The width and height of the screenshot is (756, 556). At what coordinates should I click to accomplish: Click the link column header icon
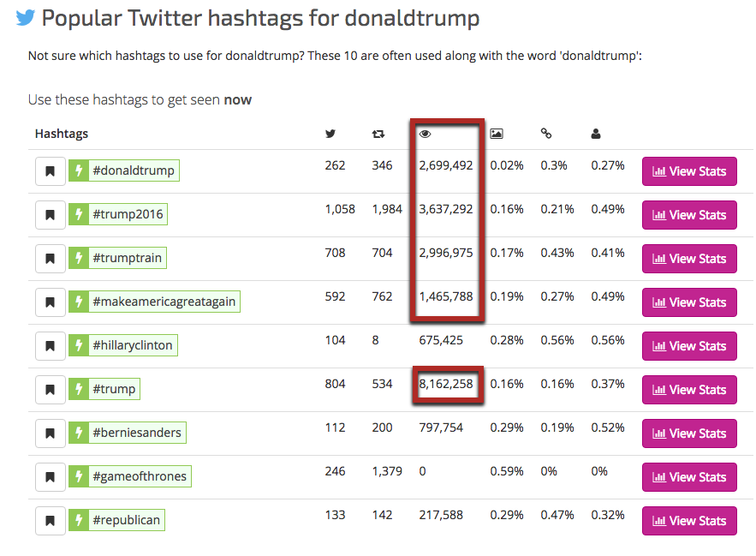pos(546,134)
